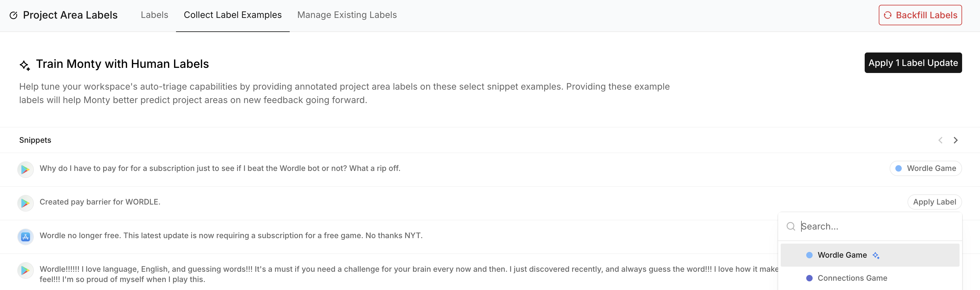
Task: Click the search magnifier icon in dropdown
Action: (791, 226)
